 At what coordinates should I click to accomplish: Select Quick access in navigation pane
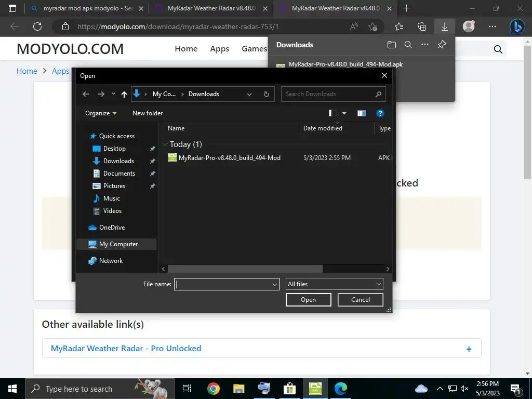[x=117, y=136]
